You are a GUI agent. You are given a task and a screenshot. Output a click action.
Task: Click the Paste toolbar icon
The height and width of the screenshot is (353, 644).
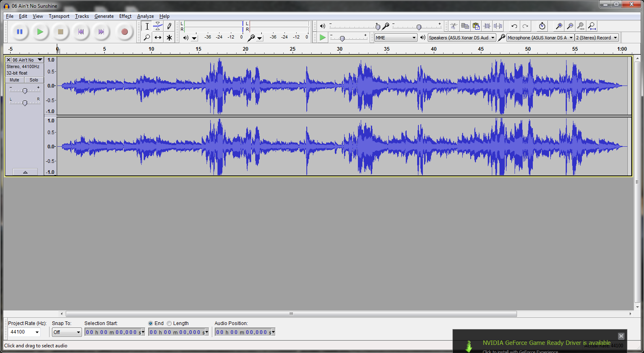click(x=476, y=26)
